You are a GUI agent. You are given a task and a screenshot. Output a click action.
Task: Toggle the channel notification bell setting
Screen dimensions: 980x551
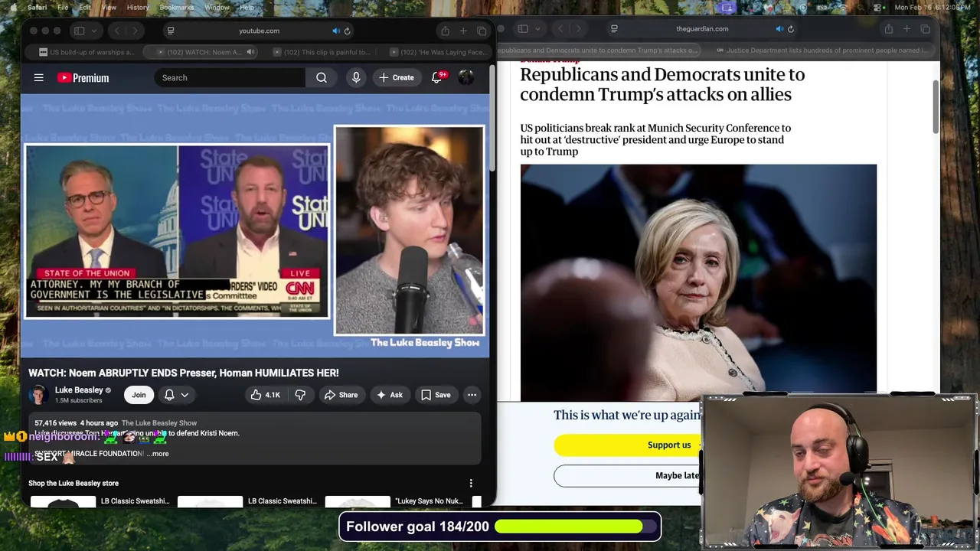coord(176,395)
